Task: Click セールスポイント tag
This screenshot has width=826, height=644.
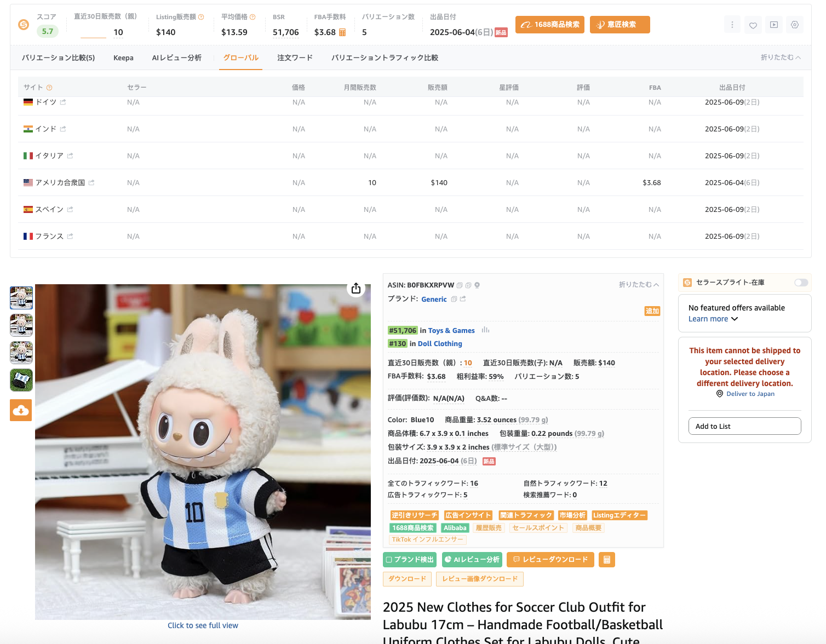Action: tap(538, 528)
